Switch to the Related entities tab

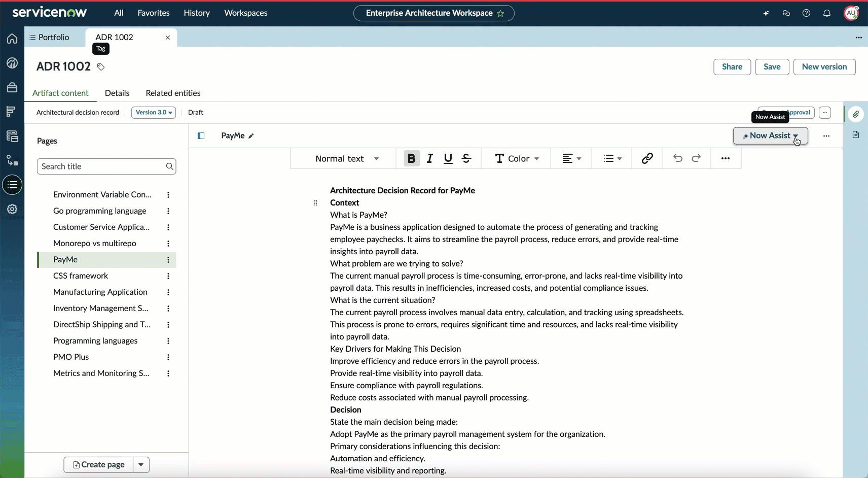(x=173, y=93)
